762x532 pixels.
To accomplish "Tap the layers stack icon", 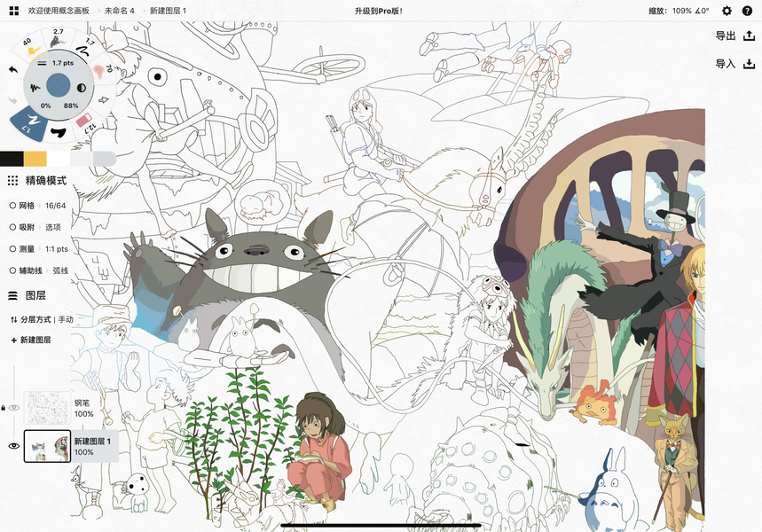I will coord(13,295).
